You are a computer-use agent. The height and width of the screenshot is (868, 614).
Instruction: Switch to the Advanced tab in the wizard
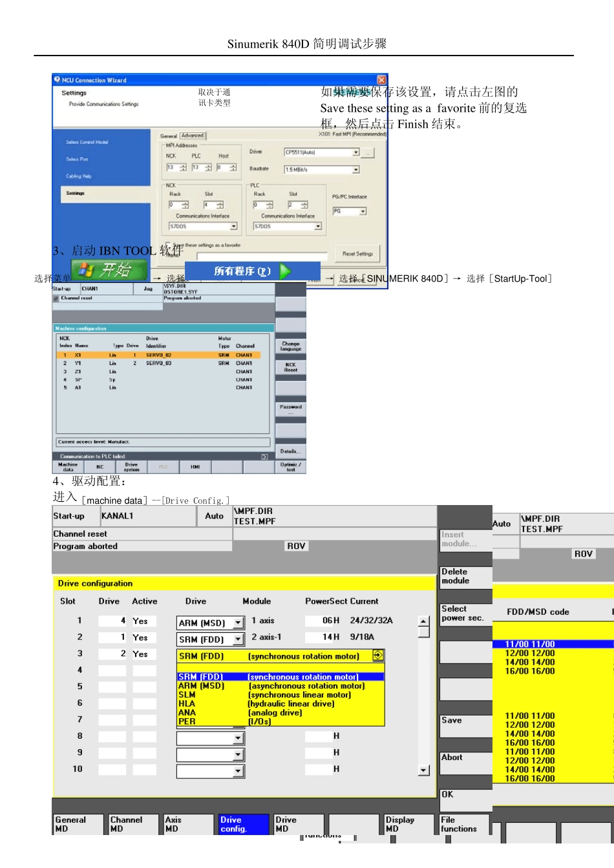[x=193, y=136]
